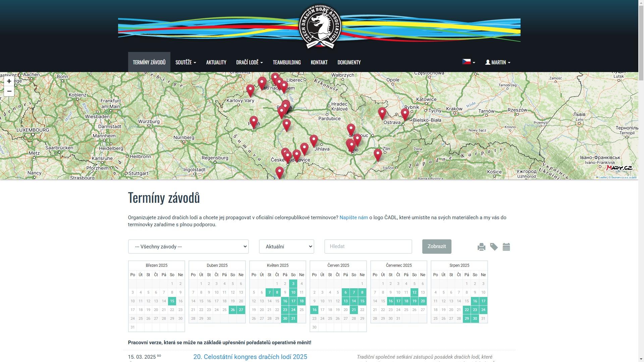Select April 27 in Duben 2025 calendar
This screenshot has width=644, height=362.
(x=241, y=310)
